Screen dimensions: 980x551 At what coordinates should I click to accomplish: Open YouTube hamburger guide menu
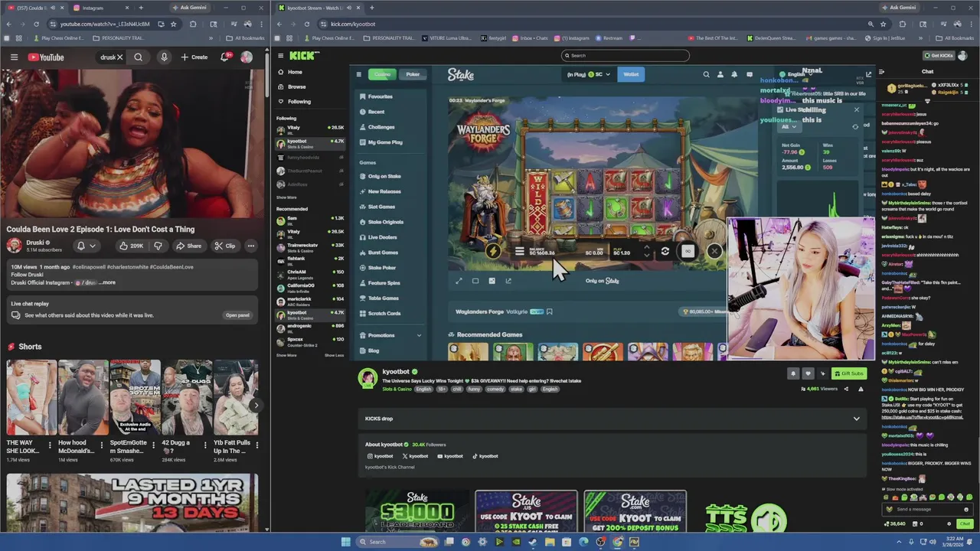14,57
